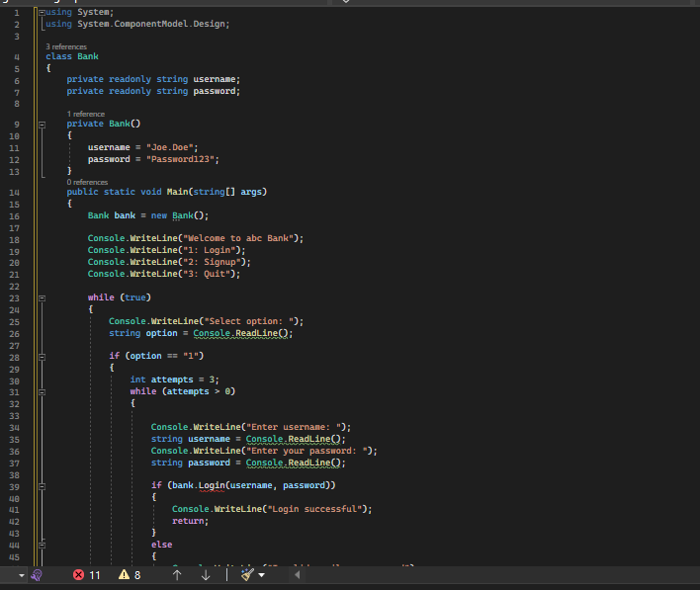Viewport: 700px width, 590px height.
Task: Click the red-underlined Login method call
Action: click(211, 486)
